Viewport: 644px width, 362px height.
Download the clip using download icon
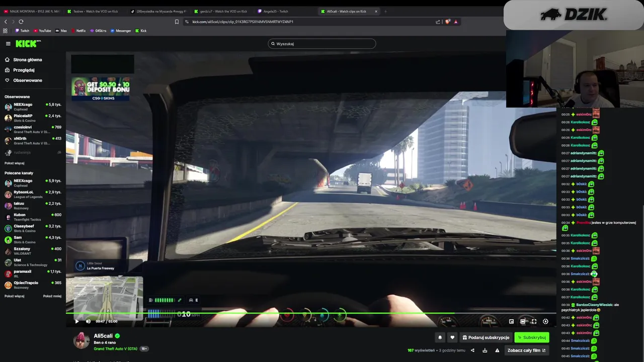tap(485, 350)
